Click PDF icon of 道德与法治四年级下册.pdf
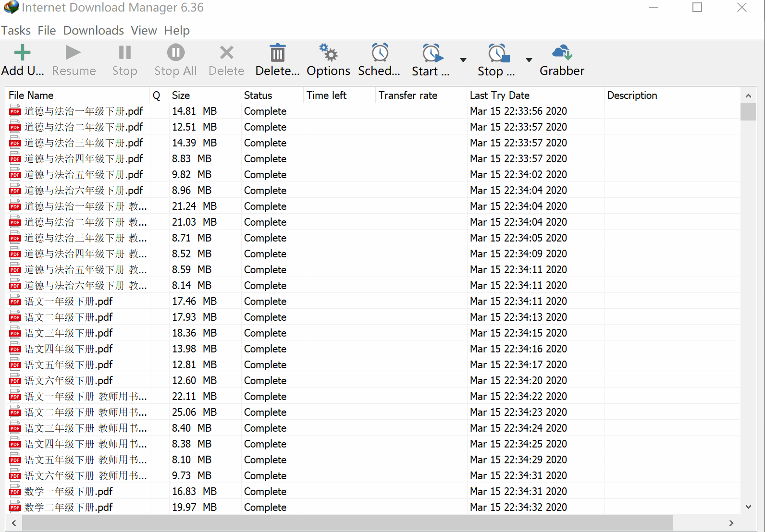Viewport: 765px width, 532px height. [15, 158]
